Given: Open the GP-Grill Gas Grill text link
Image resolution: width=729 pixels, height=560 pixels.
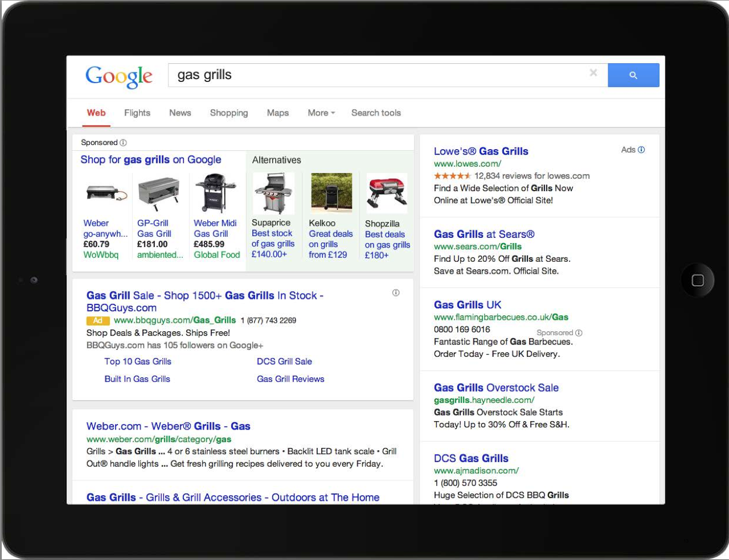Looking at the screenshot, I should click(154, 228).
